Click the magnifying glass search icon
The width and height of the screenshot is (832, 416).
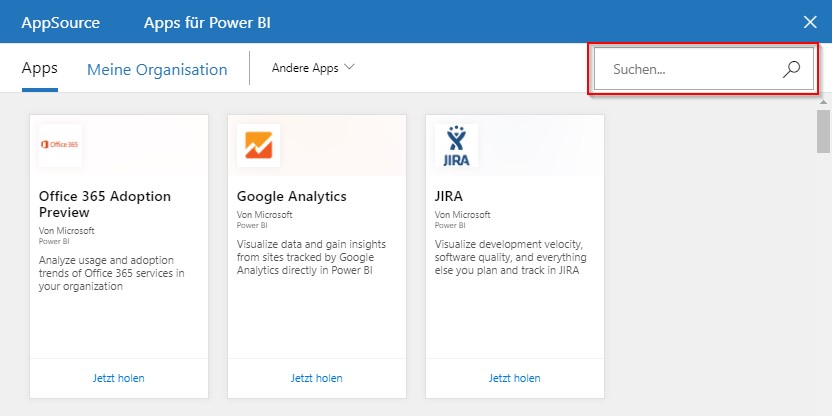click(791, 69)
